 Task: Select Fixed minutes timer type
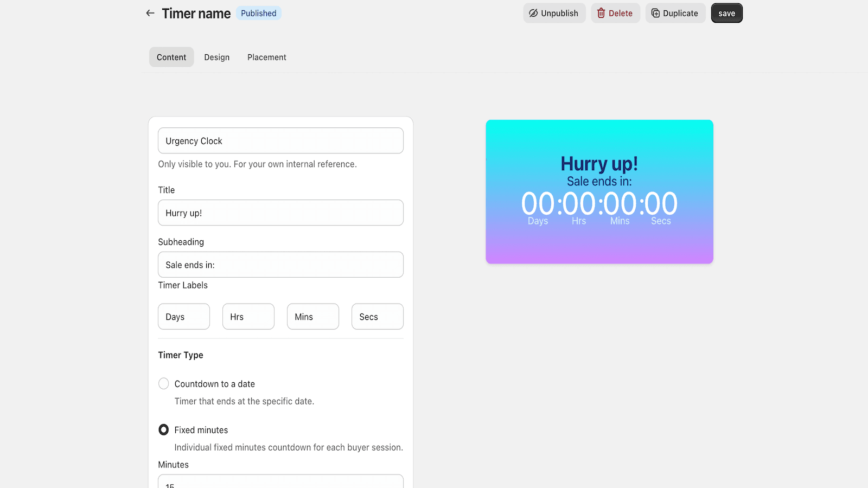pos(163,430)
